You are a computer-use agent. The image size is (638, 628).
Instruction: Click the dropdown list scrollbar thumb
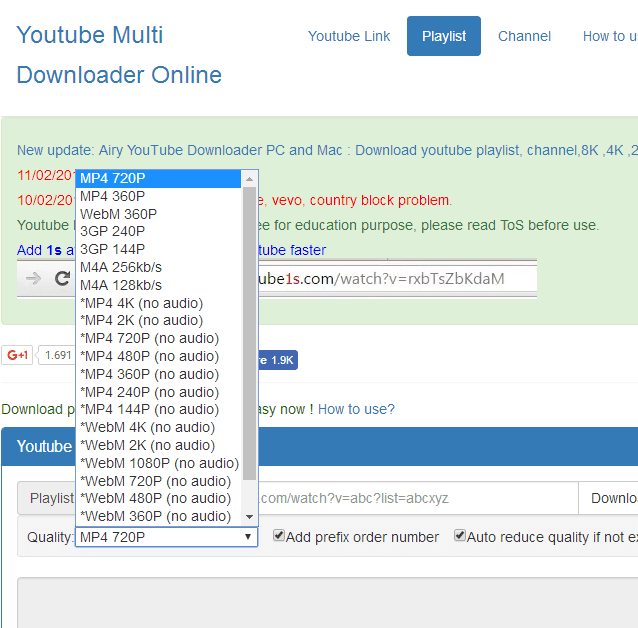pos(249,334)
